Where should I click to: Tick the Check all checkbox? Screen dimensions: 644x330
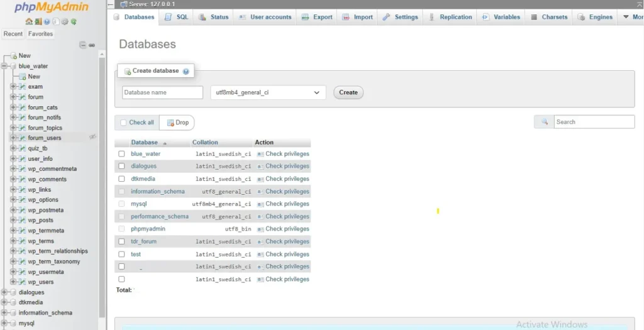click(123, 123)
